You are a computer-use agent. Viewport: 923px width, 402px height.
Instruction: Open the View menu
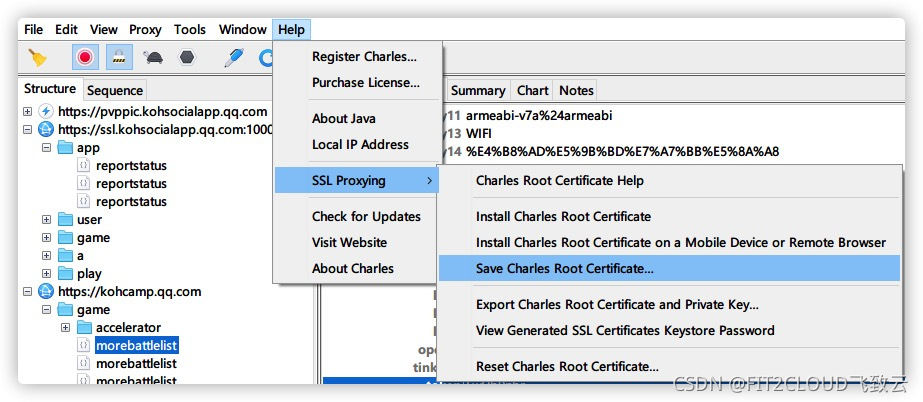[104, 29]
